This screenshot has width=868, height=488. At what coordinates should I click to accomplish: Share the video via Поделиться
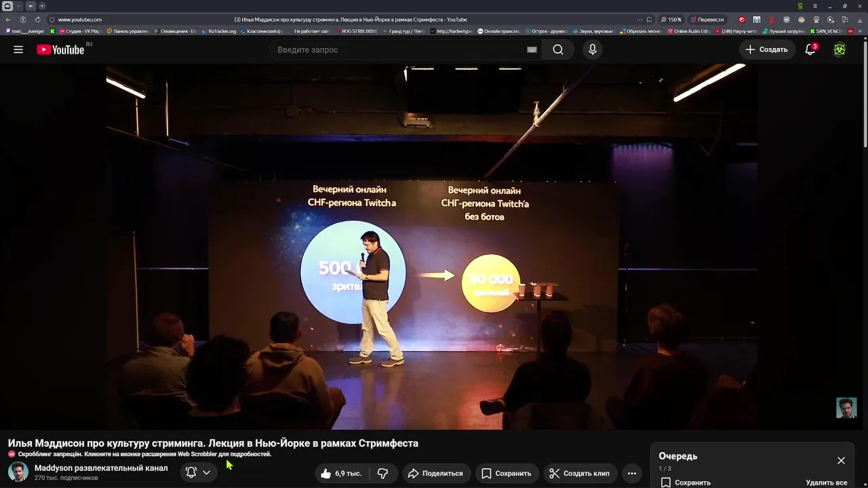click(x=435, y=473)
